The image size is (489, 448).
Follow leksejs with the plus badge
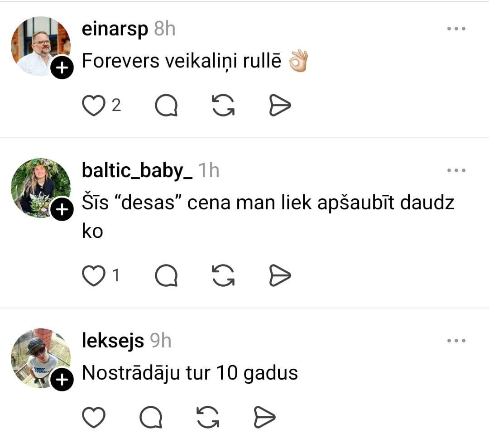[x=62, y=379]
